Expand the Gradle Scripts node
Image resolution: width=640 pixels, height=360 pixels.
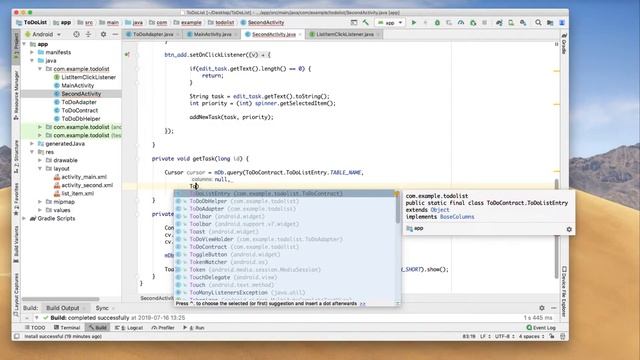point(24,218)
